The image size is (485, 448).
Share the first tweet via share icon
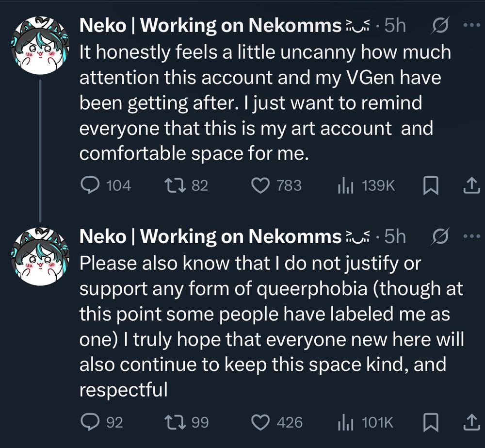pos(470,186)
